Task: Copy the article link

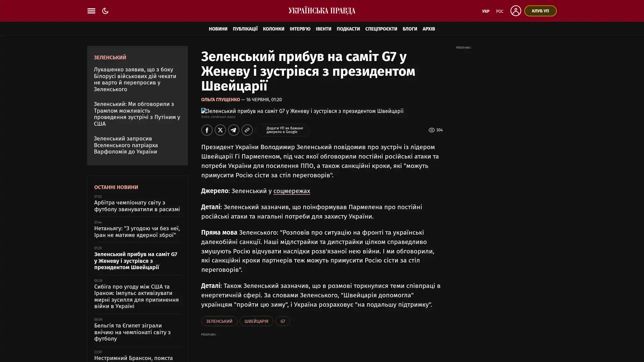Action: pyautogui.click(x=247, y=130)
